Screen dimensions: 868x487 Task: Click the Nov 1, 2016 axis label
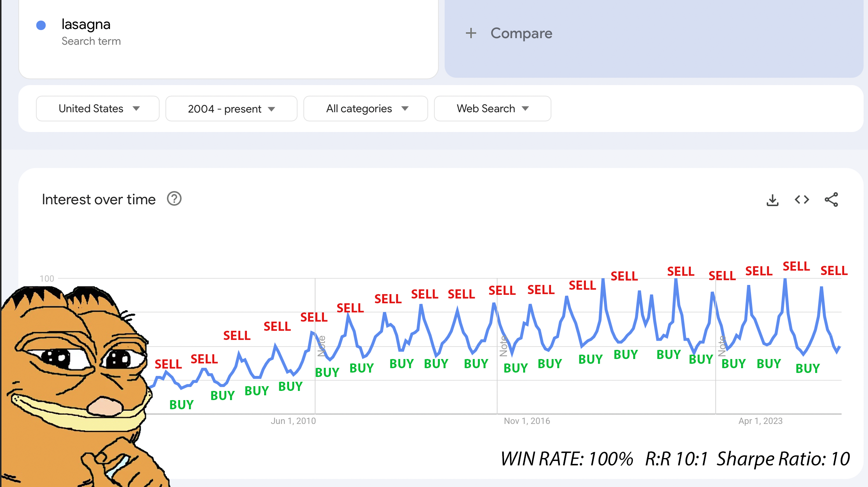tap(527, 421)
